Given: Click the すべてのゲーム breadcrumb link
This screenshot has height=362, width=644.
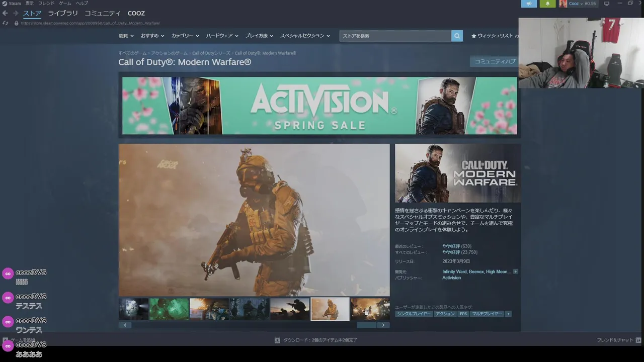Looking at the screenshot, I should tap(132, 53).
